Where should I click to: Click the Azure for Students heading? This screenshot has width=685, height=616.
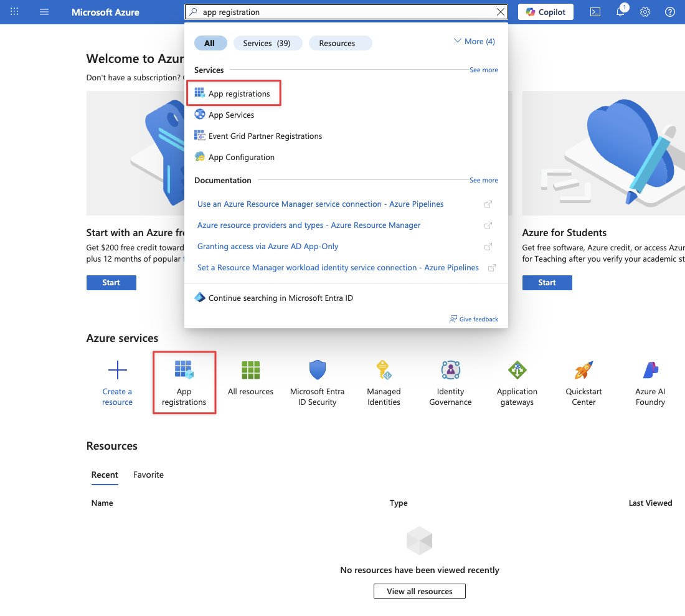[x=564, y=233]
